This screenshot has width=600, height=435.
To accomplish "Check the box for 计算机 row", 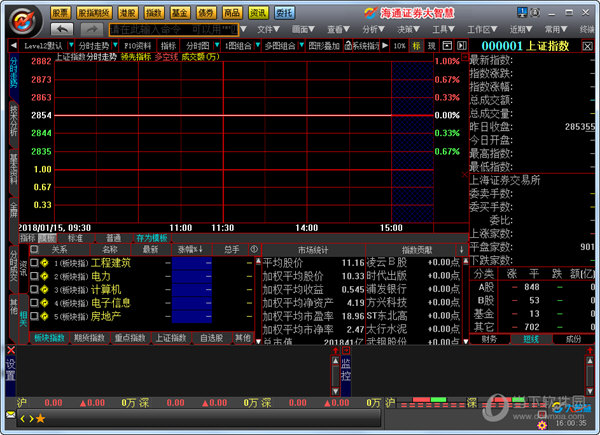I will coord(34,289).
